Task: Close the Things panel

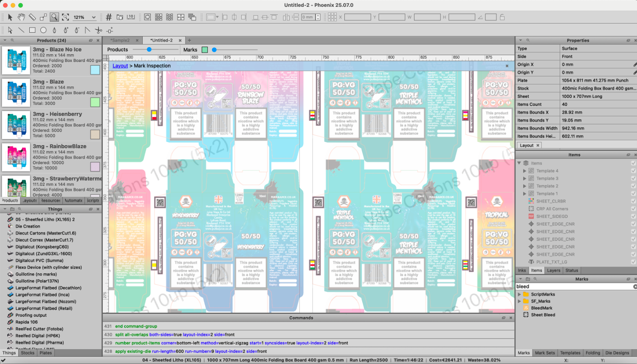Action: point(98,209)
